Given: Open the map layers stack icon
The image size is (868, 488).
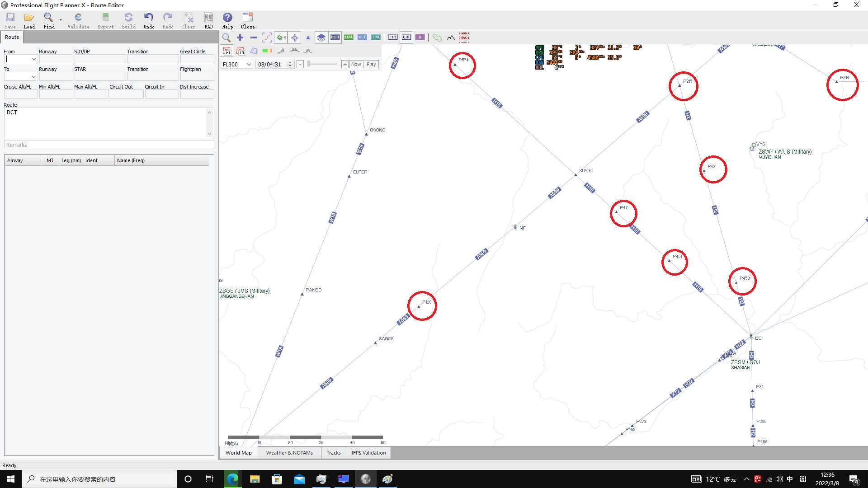Looking at the screenshot, I should click(321, 38).
